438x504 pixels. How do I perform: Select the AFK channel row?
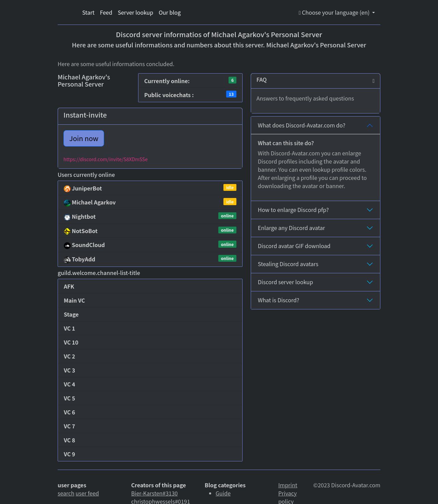[x=150, y=286]
